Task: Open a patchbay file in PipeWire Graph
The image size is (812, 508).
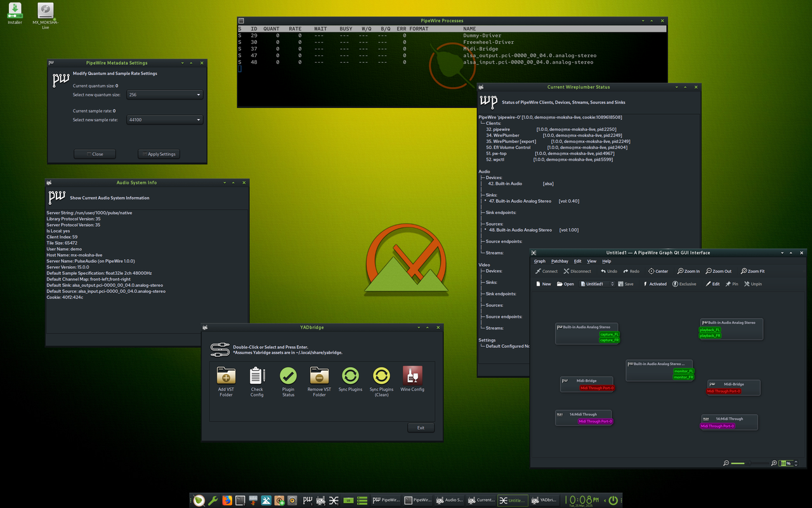Action: pyautogui.click(x=565, y=284)
